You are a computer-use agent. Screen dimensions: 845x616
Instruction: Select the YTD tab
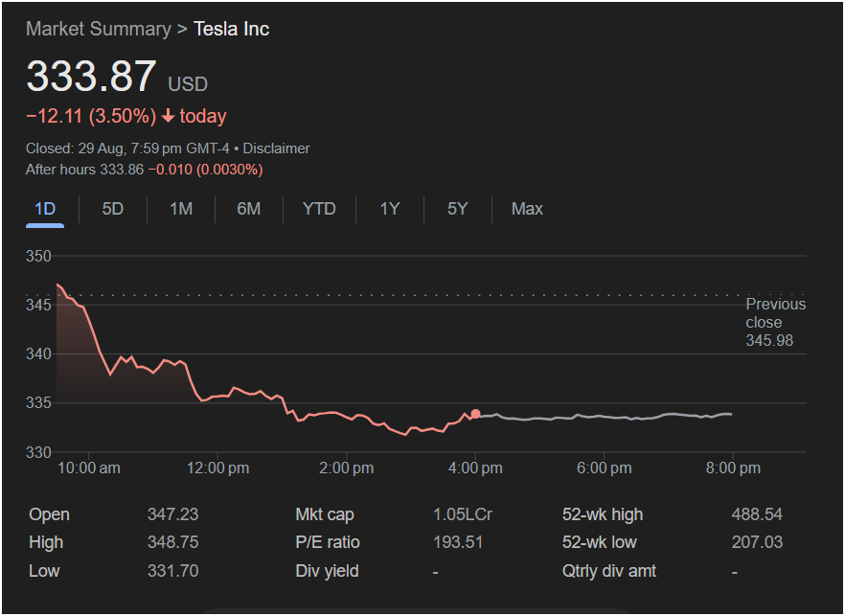pos(319,209)
